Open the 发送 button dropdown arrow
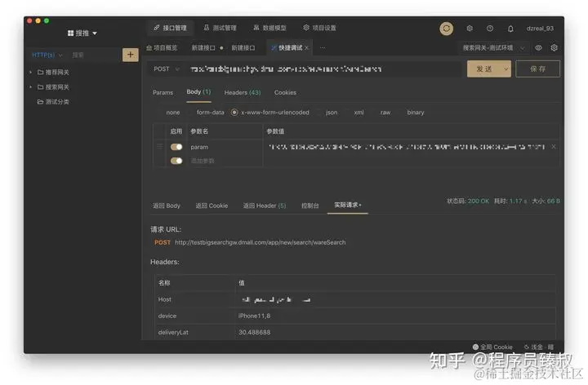This screenshot has width=588, height=385. click(x=506, y=69)
